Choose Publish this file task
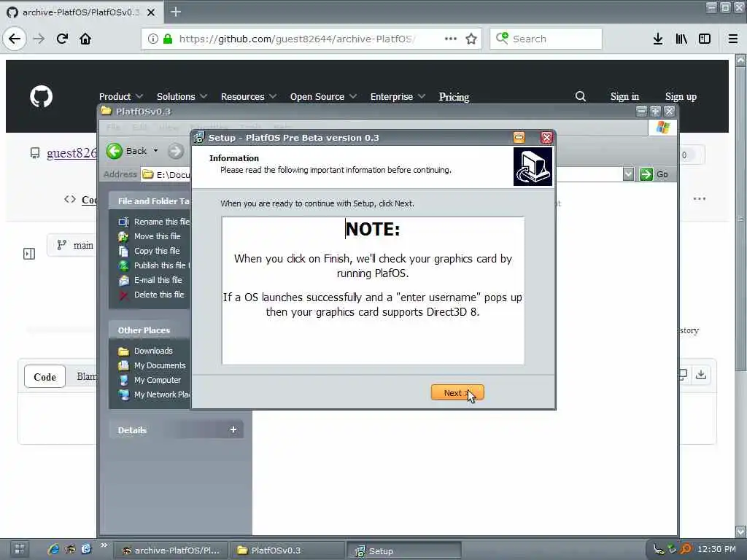The width and height of the screenshot is (747, 560). point(161,265)
